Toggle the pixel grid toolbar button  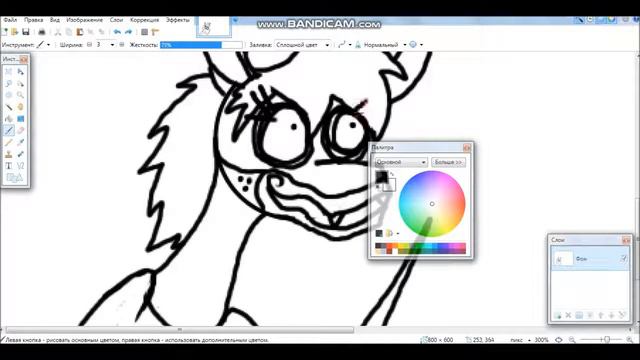[x=144, y=32]
